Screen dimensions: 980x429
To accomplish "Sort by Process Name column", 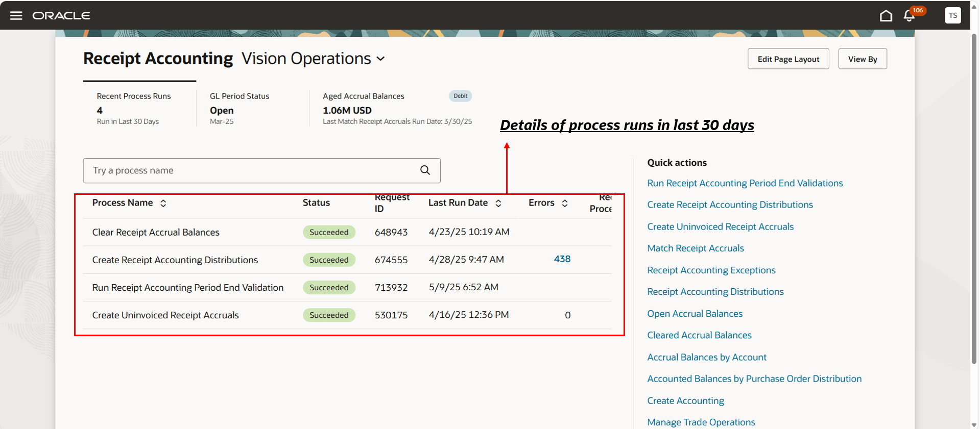I will point(163,203).
